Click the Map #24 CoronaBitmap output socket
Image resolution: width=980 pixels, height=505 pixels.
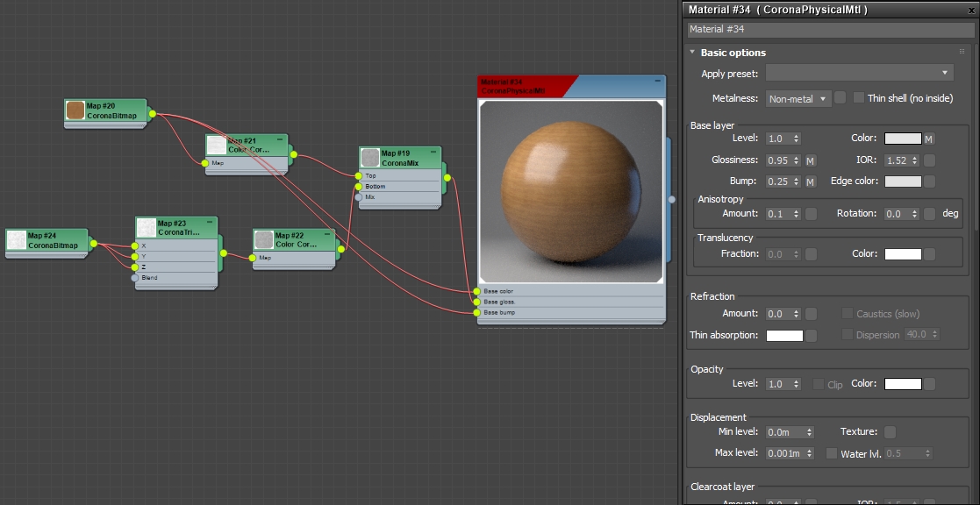(x=93, y=244)
